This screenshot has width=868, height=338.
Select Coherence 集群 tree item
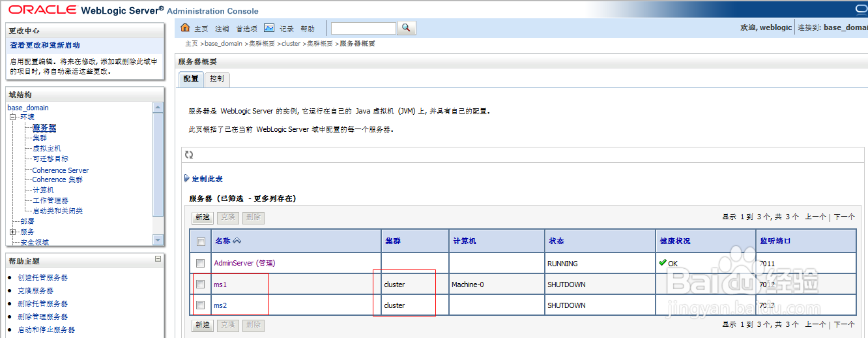57,179
